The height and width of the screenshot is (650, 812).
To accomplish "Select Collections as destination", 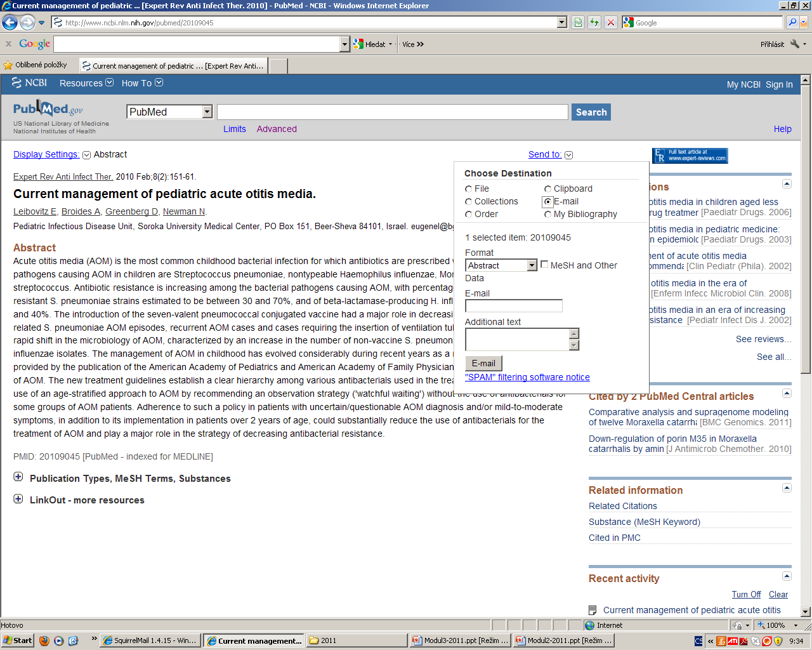I will pos(468,202).
